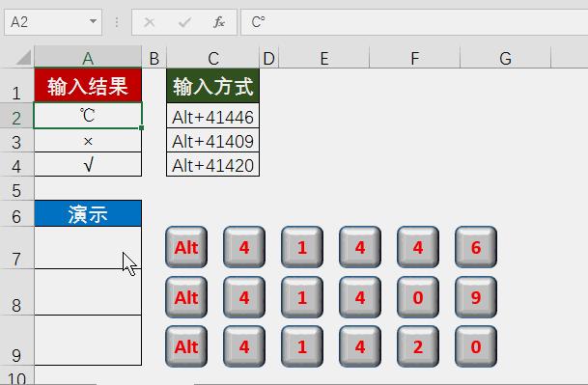
Task: Click the 1 key in the bottom row
Action: 302,346
